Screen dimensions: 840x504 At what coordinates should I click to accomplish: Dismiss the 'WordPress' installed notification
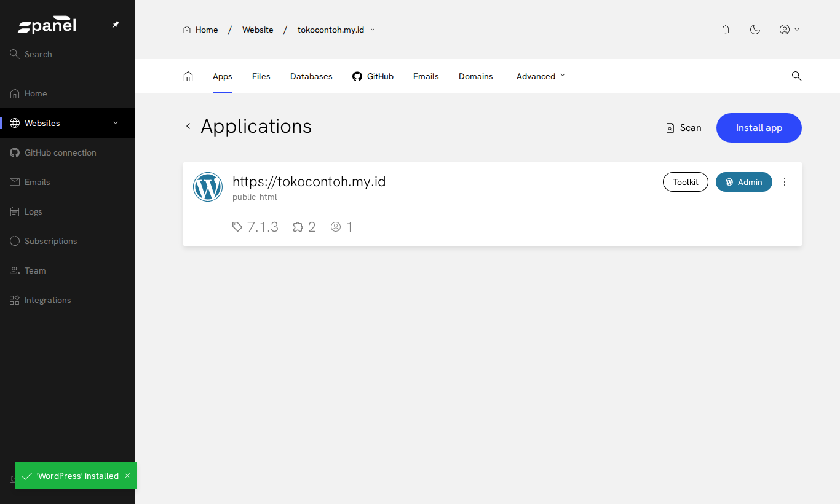(127, 476)
